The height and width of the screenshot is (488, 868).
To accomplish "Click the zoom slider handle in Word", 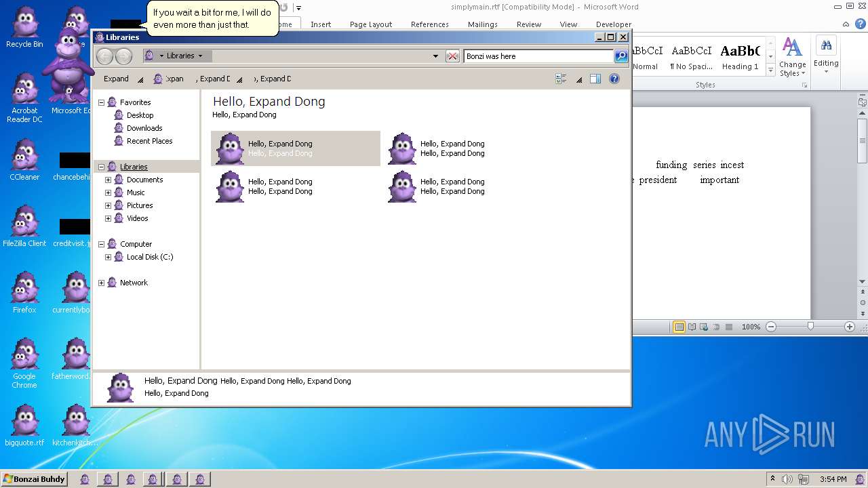I will 810,327.
